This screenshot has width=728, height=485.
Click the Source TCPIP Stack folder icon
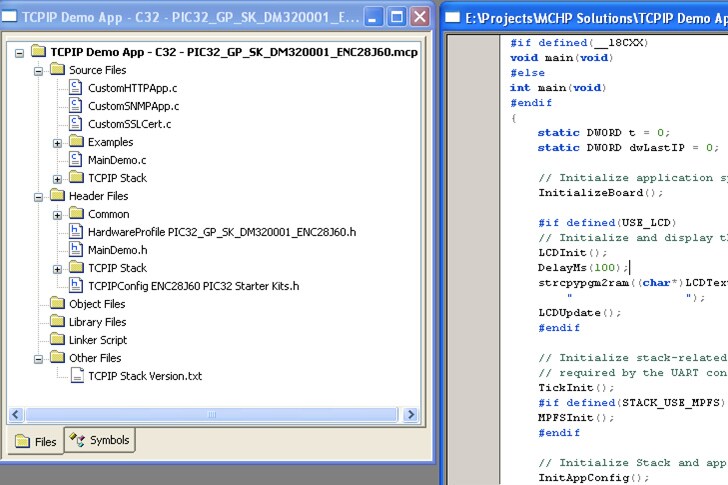[x=76, y=177]
